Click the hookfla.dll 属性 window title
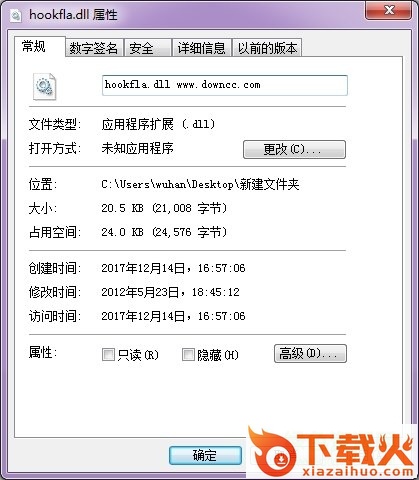This screenshot has height=480, width=419. coord(73,15)
